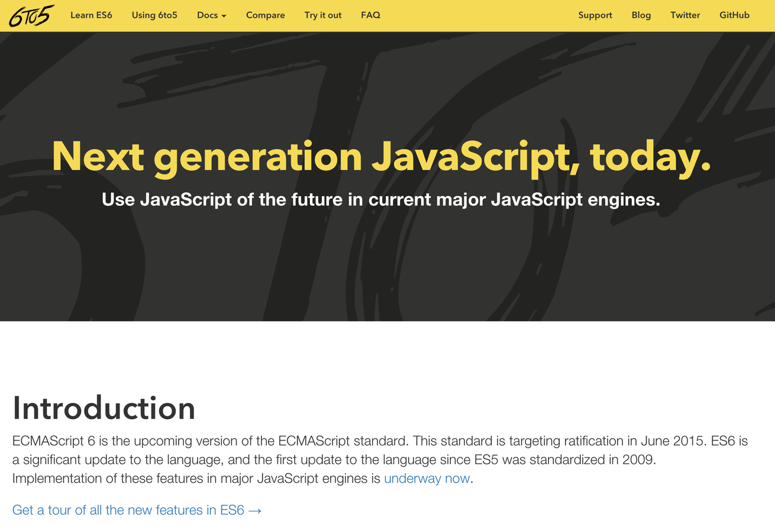Open the Compare page
Screen dimensions: 775x532
coord(266,15)
